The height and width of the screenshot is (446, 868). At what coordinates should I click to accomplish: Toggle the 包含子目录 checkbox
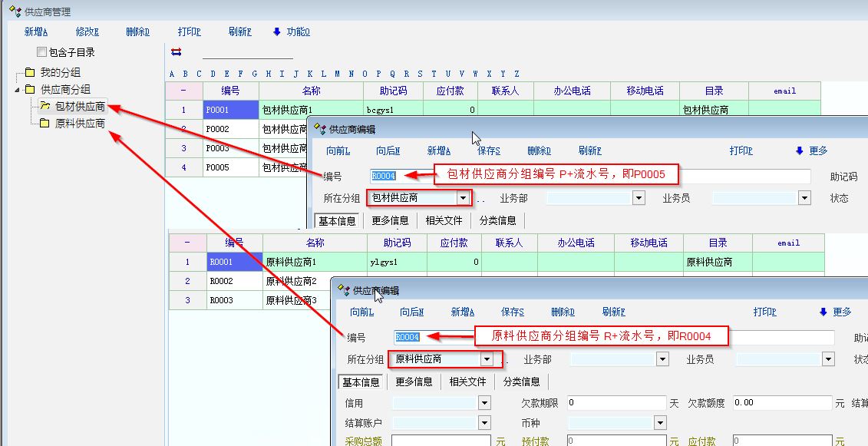click(42, 52)
